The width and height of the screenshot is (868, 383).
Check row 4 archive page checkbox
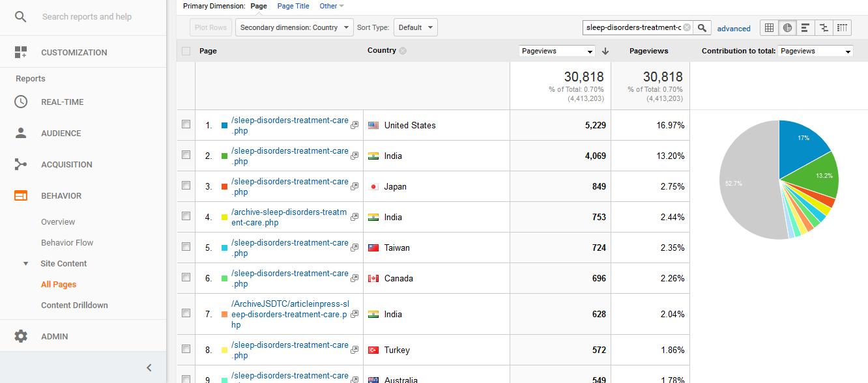(186, 216)
